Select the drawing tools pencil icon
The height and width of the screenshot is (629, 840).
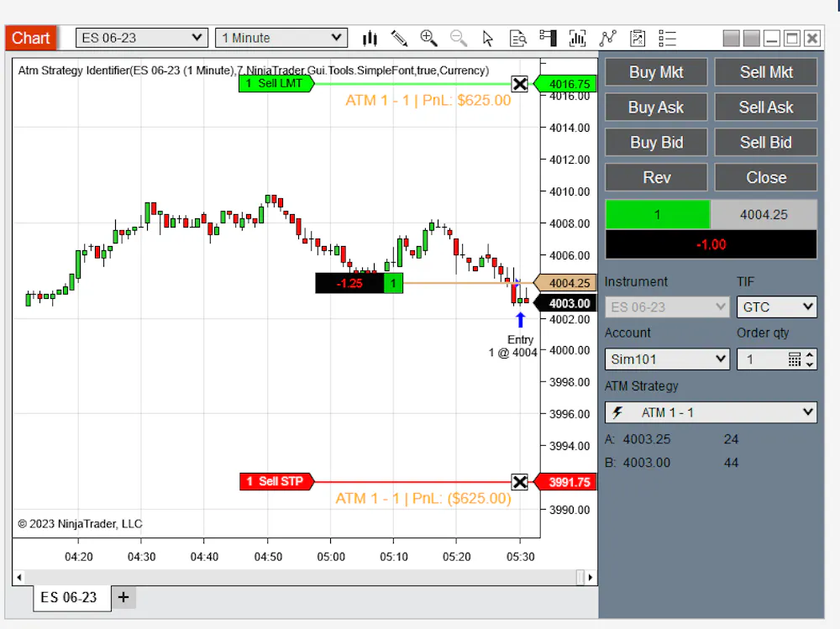pos(399,38)
